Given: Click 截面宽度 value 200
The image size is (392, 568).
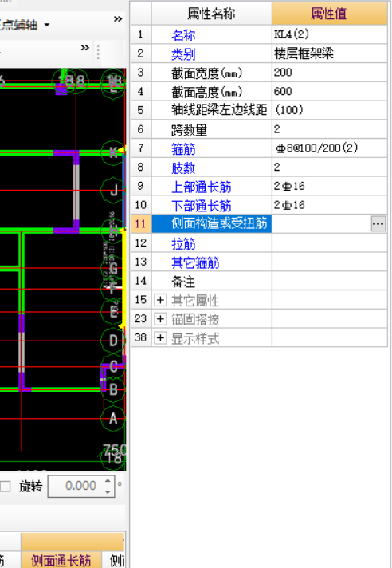Looking at the screenshot, I should [x=329, y=73].
